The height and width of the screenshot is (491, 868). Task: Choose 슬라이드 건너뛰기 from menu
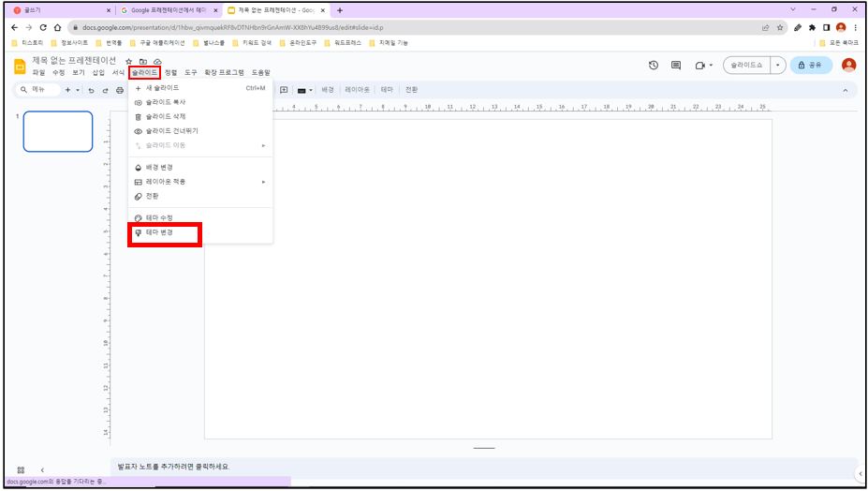pyautogui.click(x=199, y=131)
